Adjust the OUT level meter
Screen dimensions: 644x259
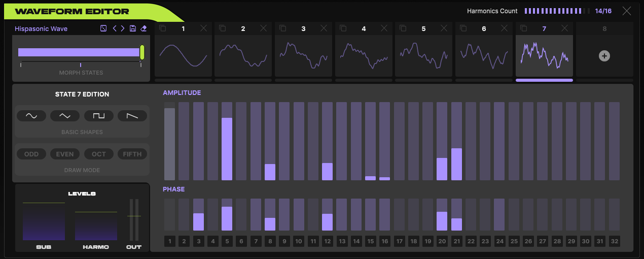point(134,220)
